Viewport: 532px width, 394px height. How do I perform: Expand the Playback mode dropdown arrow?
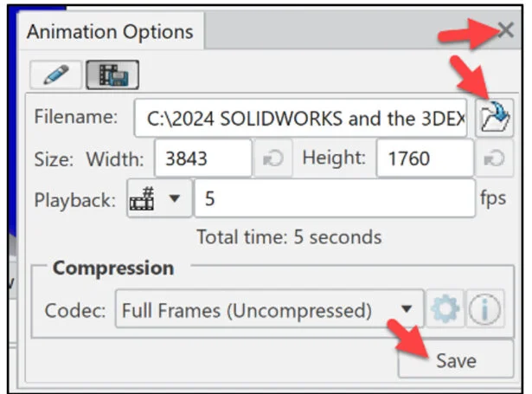[x=175, y=199]
